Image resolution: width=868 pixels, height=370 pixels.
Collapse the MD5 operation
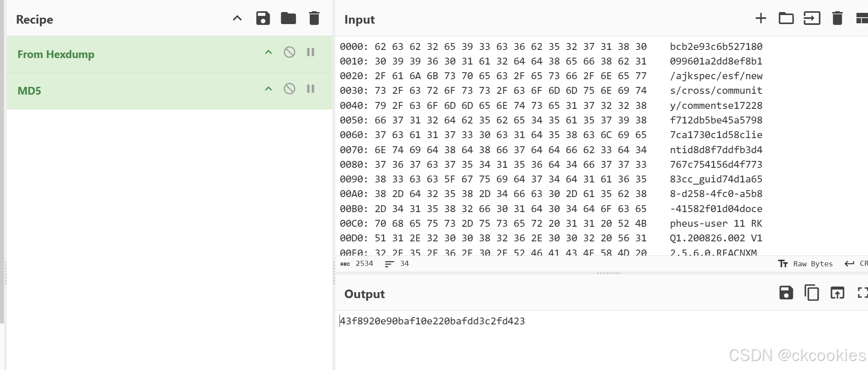tap(268, 89)
